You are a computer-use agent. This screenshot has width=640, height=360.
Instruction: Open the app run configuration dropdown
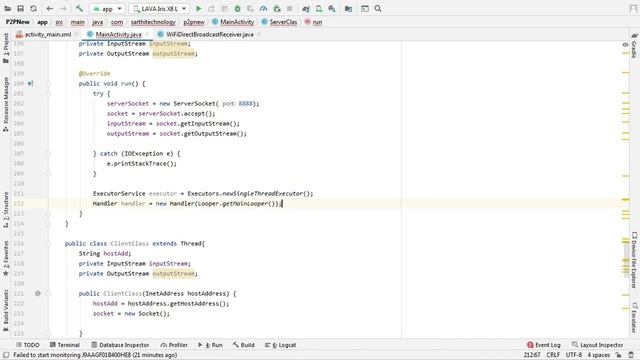[x=107, y=9]
